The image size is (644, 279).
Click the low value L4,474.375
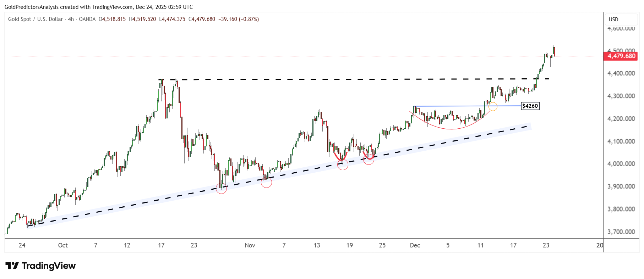172,19
